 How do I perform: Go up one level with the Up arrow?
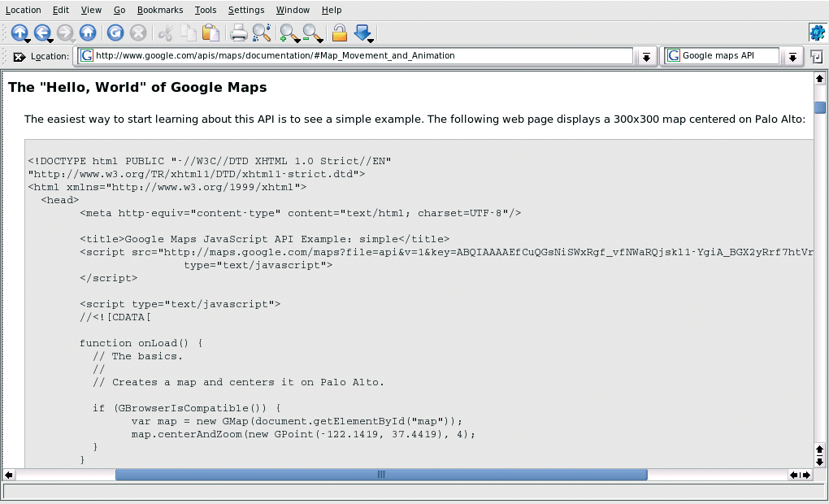click(x=20, y=33)
